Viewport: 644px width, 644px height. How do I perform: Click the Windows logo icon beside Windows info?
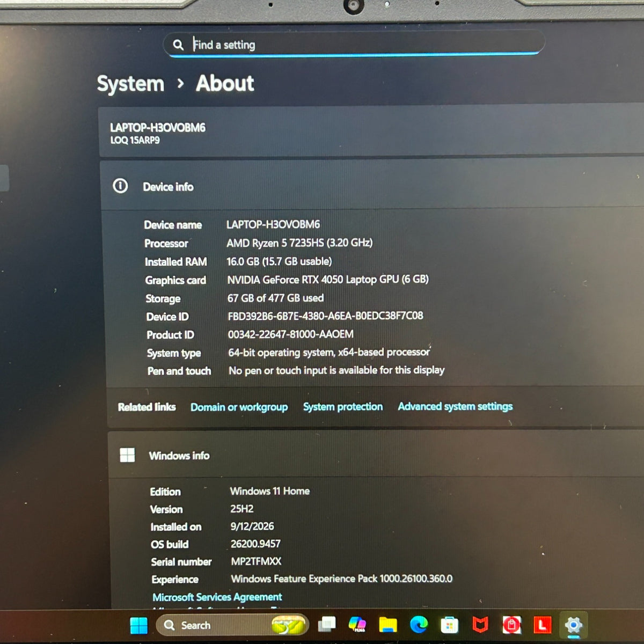128,455
